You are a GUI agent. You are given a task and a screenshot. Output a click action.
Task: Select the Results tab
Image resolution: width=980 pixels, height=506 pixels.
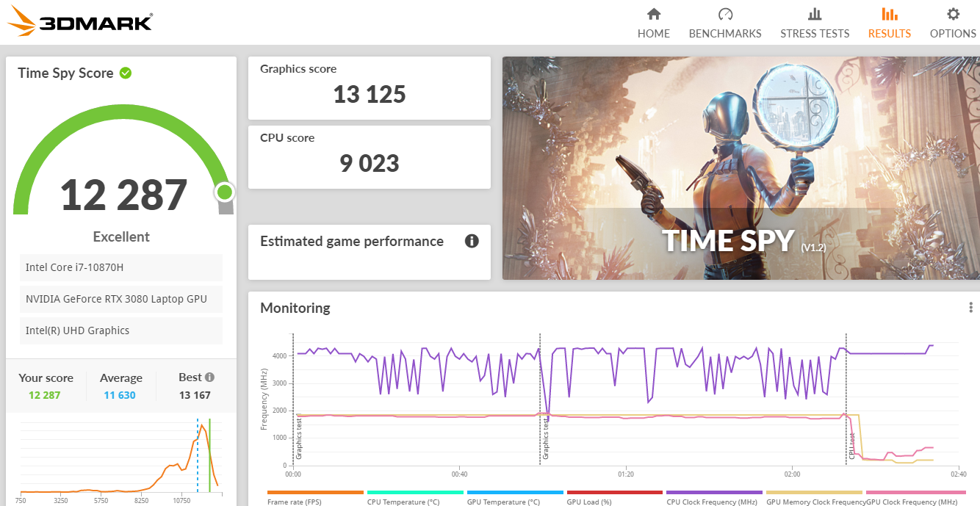coord(890,23)
